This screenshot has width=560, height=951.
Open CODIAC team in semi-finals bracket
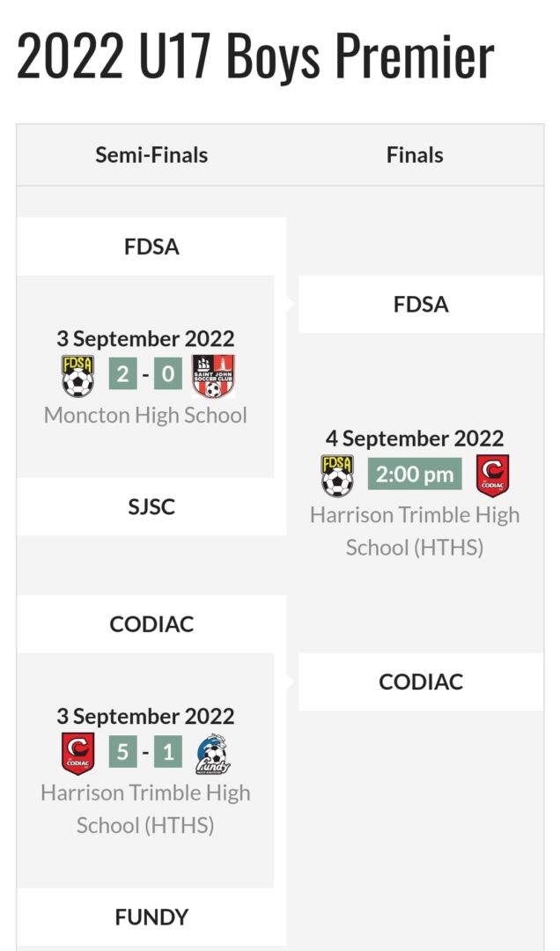coord(151,624)
